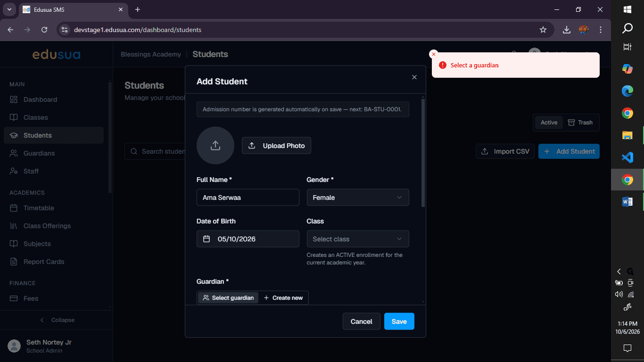The width and height of the screenshot is (644, 362).
Task: Open File Explorer from the taskbar
Action: click(x=627, y=135)
